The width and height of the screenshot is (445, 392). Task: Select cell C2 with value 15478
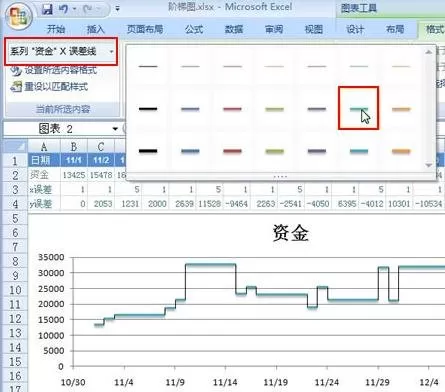click(x=101, y=175)
